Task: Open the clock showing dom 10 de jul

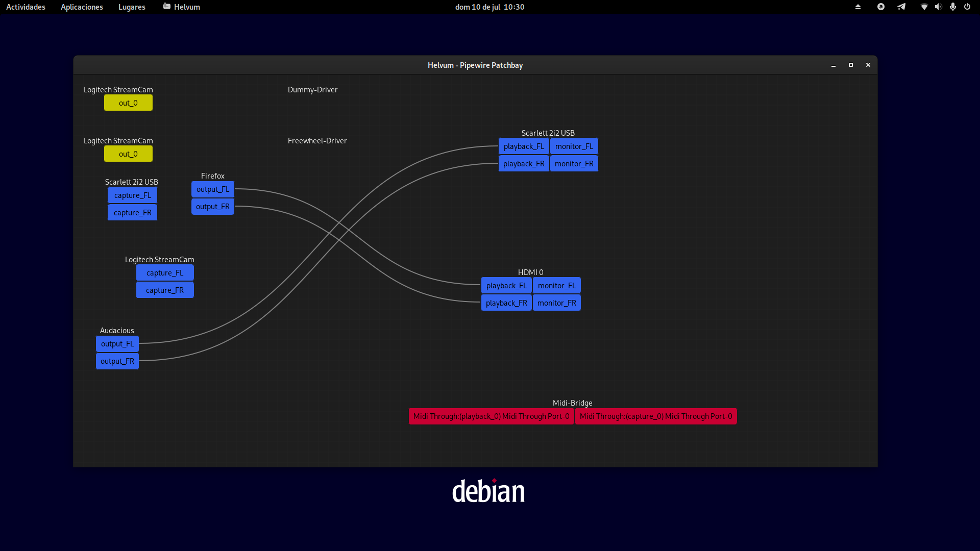Action: pos(489,7)
